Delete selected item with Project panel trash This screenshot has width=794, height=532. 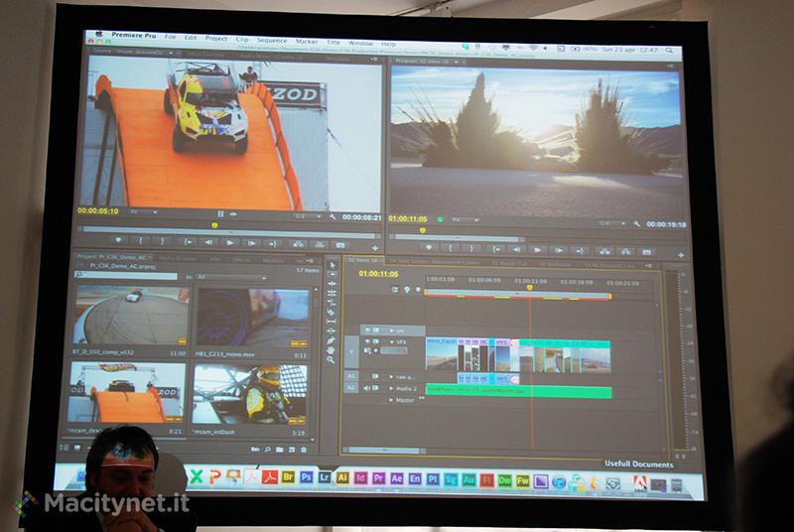304,450
